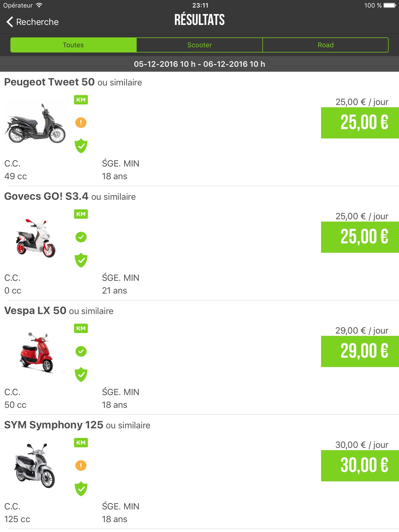
Task: Open the SYM Symphony 125 scooter photo
Action: click(x=35, y=465)
